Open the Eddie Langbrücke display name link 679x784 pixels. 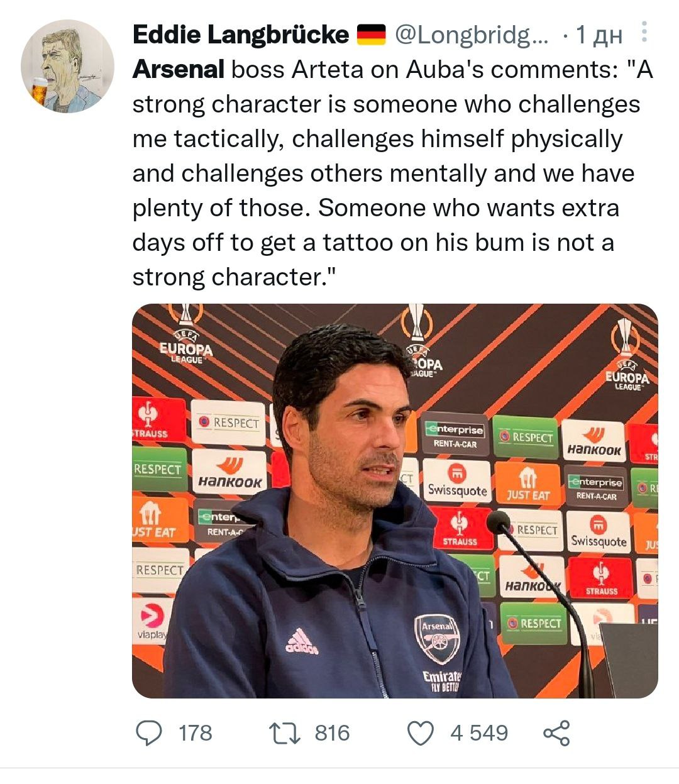point(240,35)
